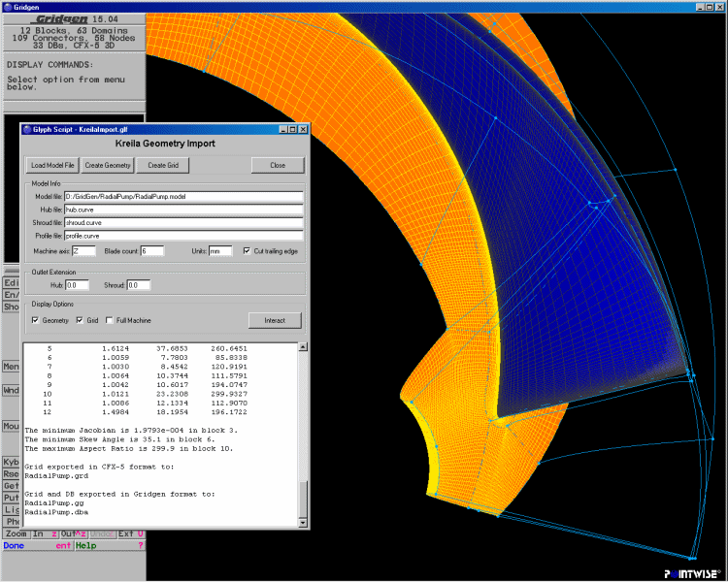Minimize the Glyph Script window
Viewport: 728px width, 582px height.
click(x=283, y=129)
